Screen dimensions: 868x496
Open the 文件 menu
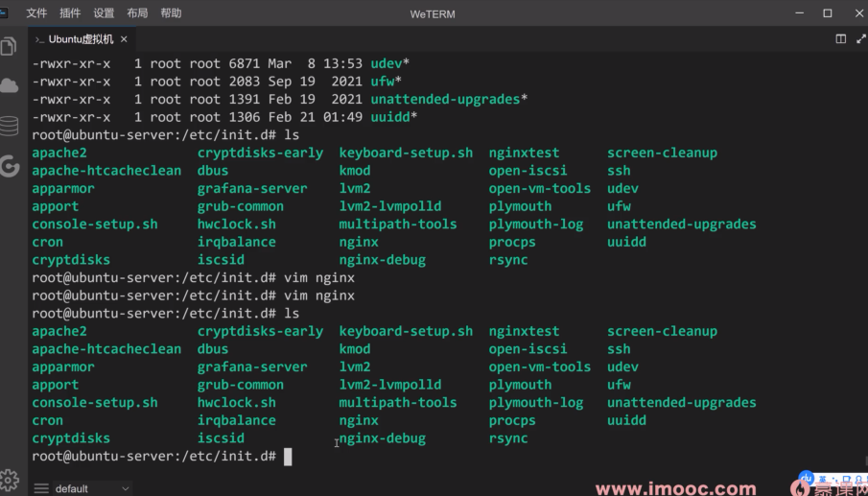[36, 13]
